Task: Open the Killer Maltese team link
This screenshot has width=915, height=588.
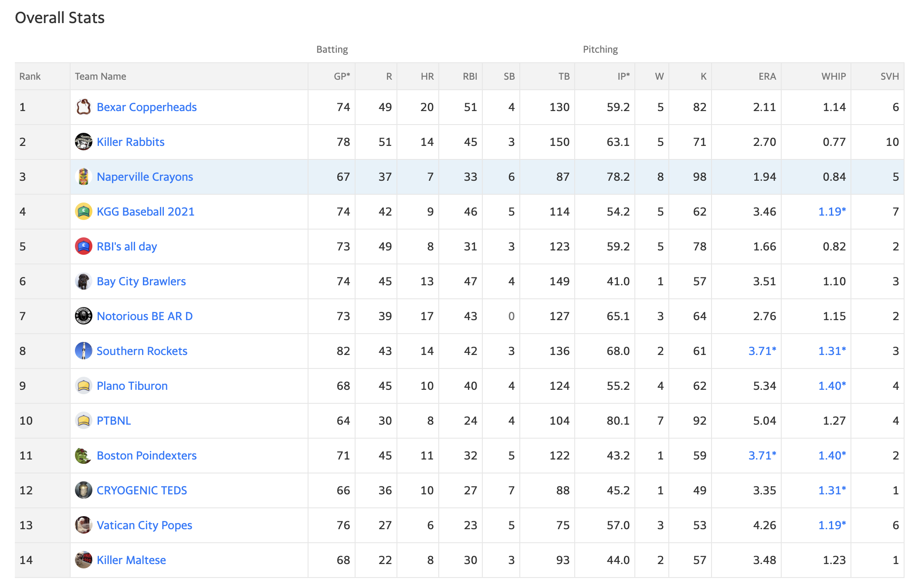Action: [131, 560]
